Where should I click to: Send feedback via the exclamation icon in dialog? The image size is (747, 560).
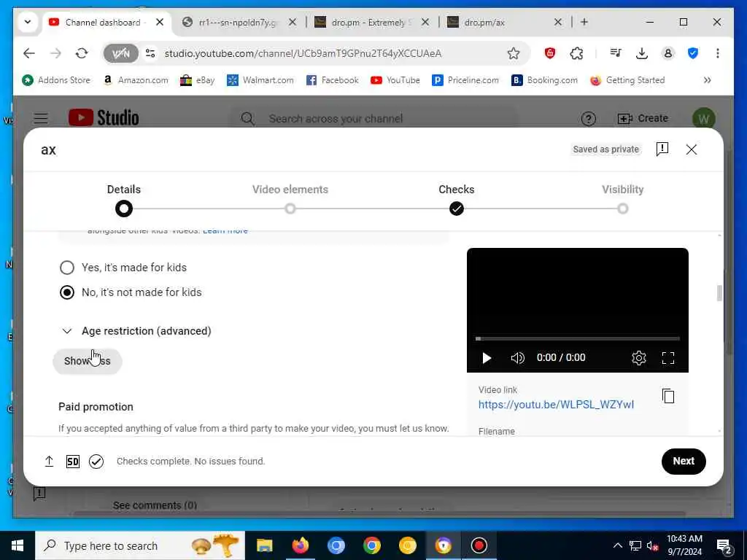point(662,149)
